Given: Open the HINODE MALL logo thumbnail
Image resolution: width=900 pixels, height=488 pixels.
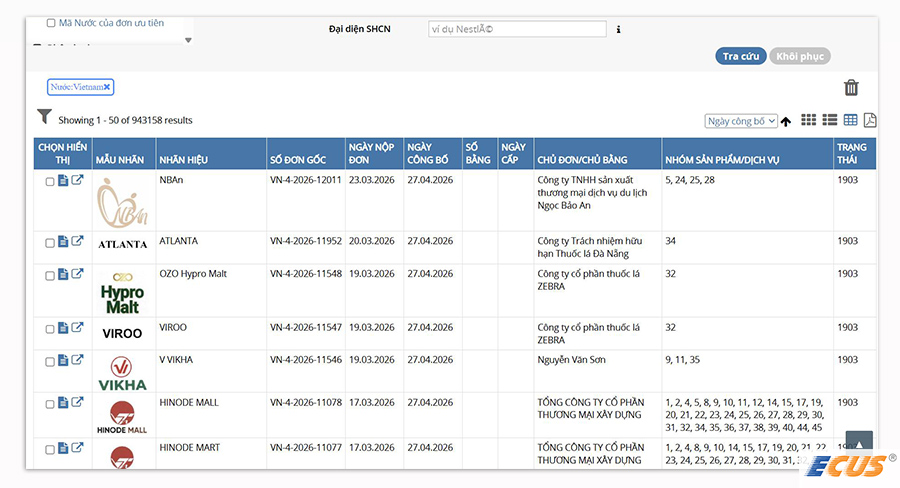Looking at the screenshot, I should pyautogui.click(x=122, y=417).
